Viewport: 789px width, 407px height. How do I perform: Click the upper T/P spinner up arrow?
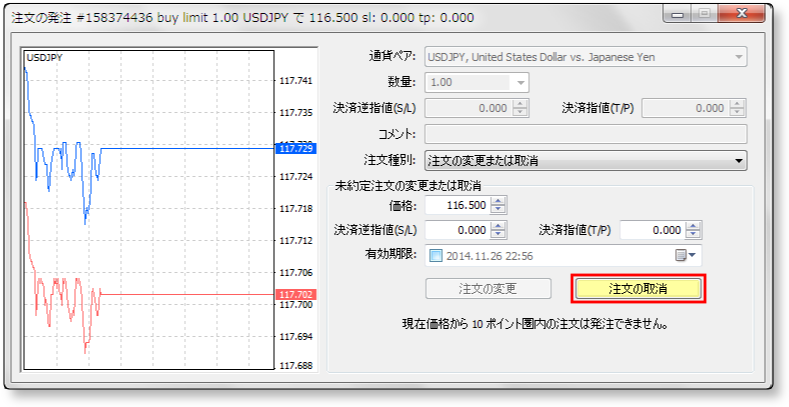pyautogui.click(x=737, y=104)
